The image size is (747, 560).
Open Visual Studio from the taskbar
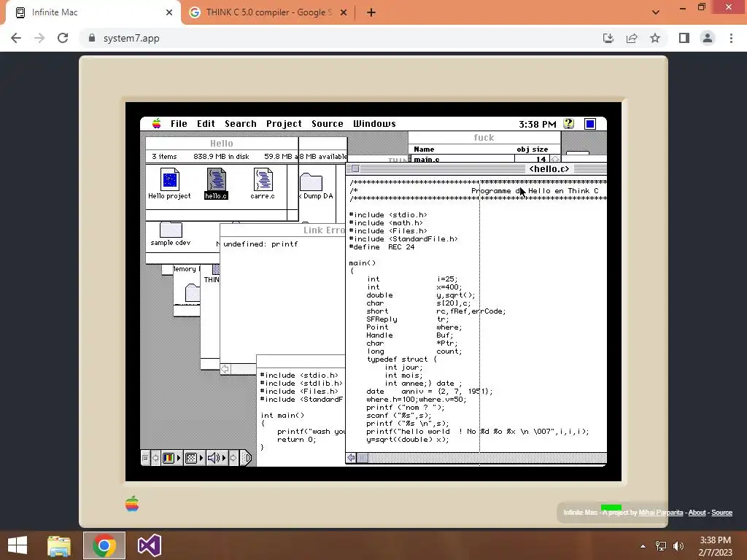pyautogui.click(x=149, y=545)
